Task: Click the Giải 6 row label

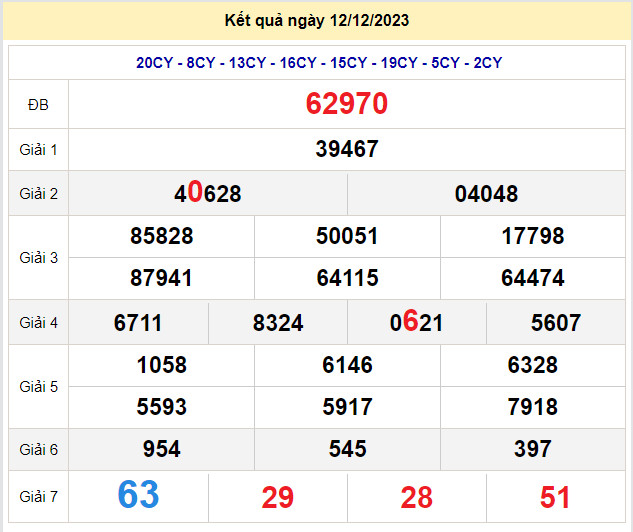Action: click(38, 450)
